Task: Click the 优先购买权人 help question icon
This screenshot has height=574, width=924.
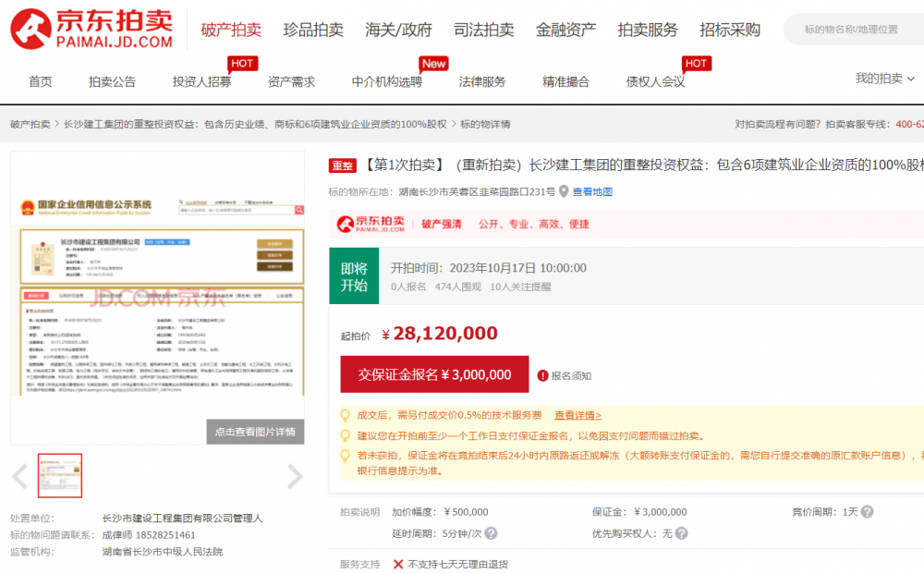Action: [681, 533]
